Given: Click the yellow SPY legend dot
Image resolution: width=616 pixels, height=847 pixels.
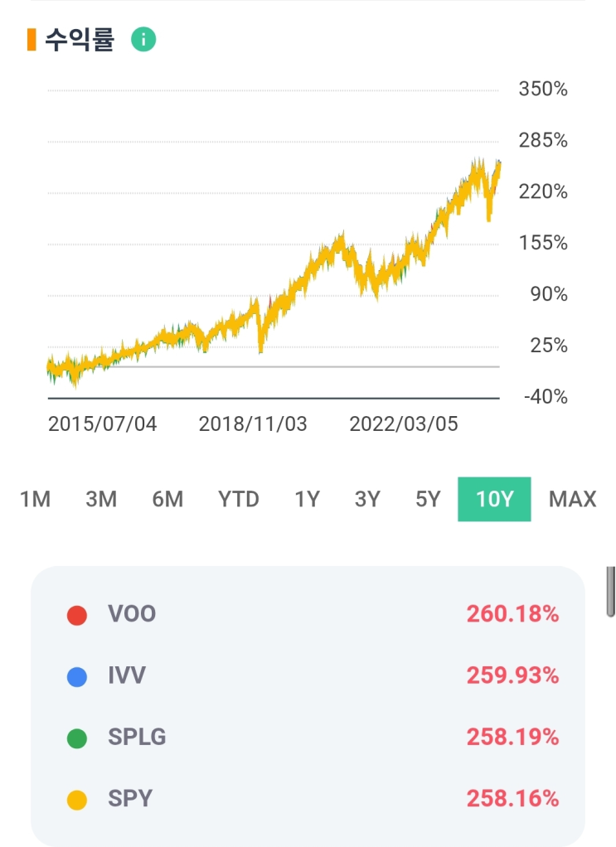Looking at the screenshot, I should pos(77,800).
